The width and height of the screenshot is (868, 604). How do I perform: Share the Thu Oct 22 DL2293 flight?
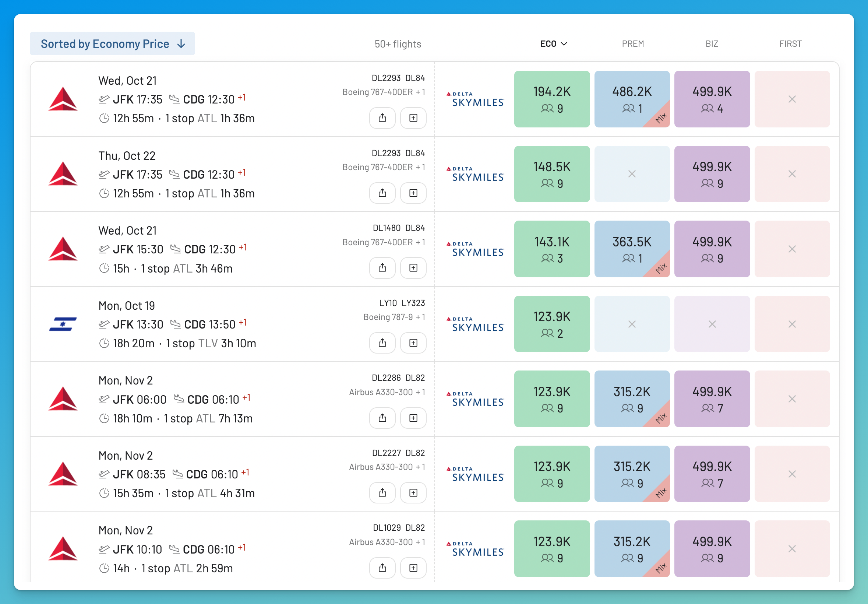coord(382,193)
